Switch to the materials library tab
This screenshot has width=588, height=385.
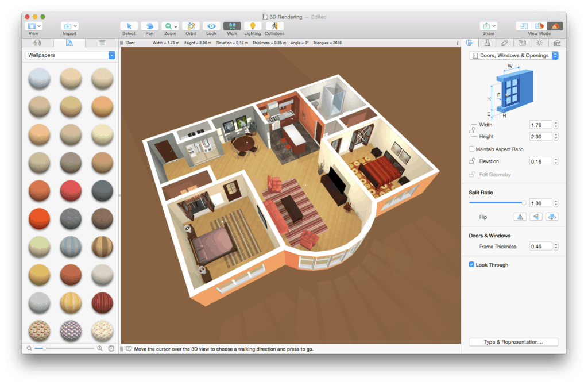point(69,43)
